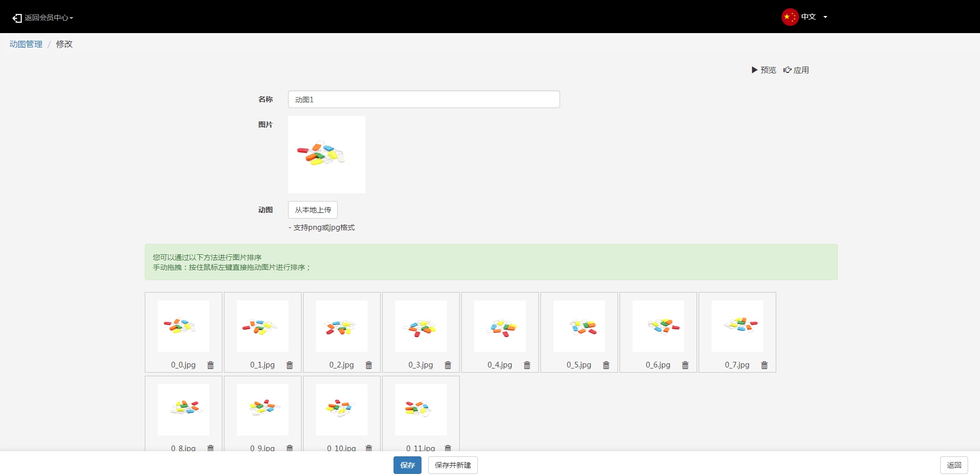
Task: Remove the 0_5.jpg frame via trash icon
Action: [x=606, y=365]
